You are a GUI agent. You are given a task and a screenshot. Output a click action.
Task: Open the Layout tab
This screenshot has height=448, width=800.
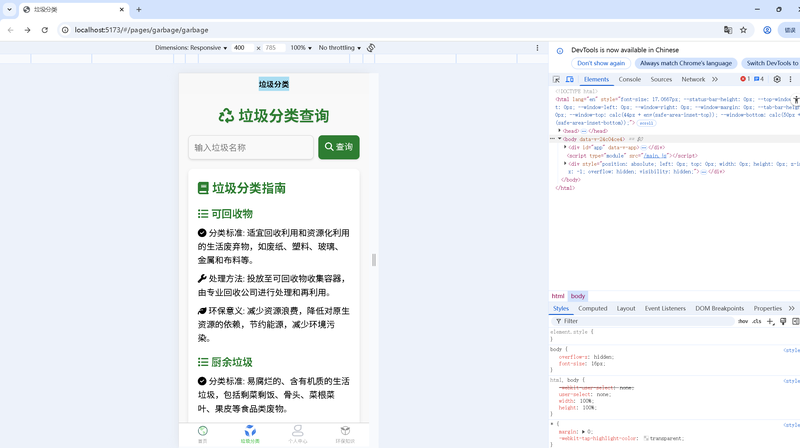pos(626,308)
